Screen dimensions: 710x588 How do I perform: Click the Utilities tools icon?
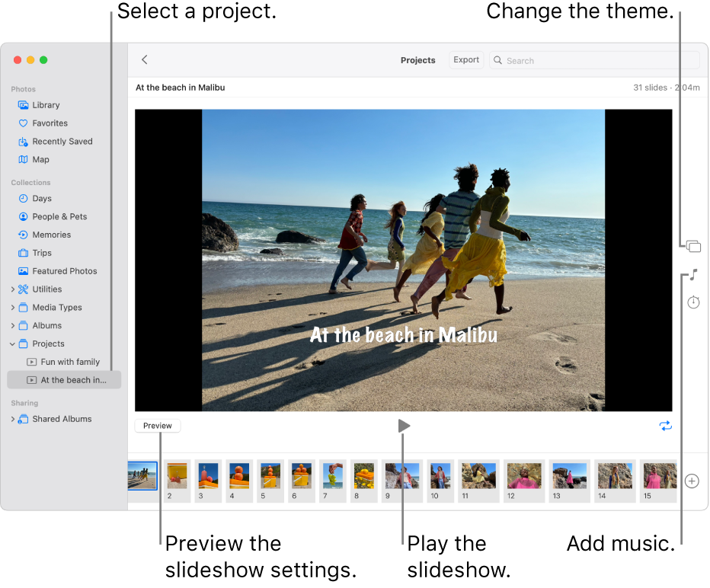point(23,289)
